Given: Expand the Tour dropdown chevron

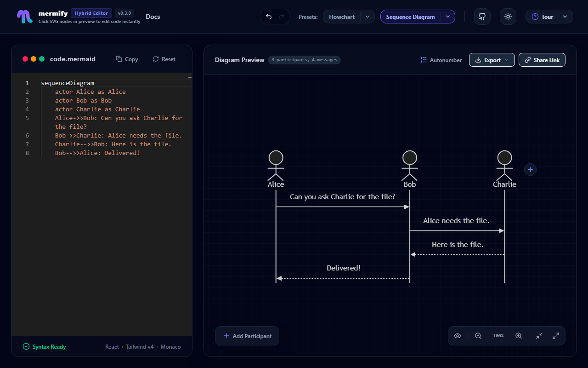Looking at the screenshot, I should 565,17.
